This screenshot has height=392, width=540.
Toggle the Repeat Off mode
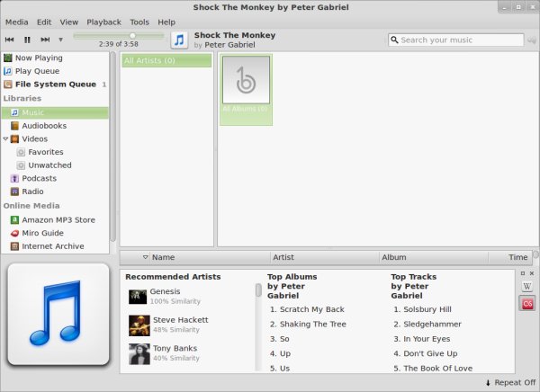pyautogui.click(x=510, y=383)
